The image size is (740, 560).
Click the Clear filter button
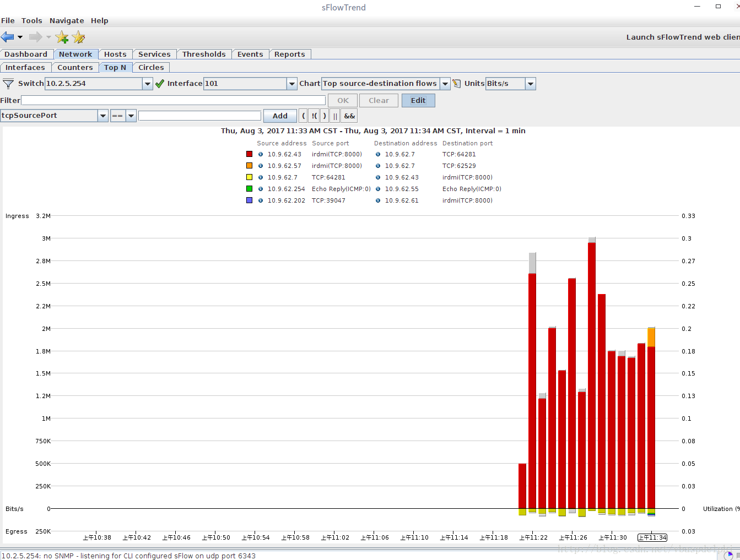click(x=379, y=100)
